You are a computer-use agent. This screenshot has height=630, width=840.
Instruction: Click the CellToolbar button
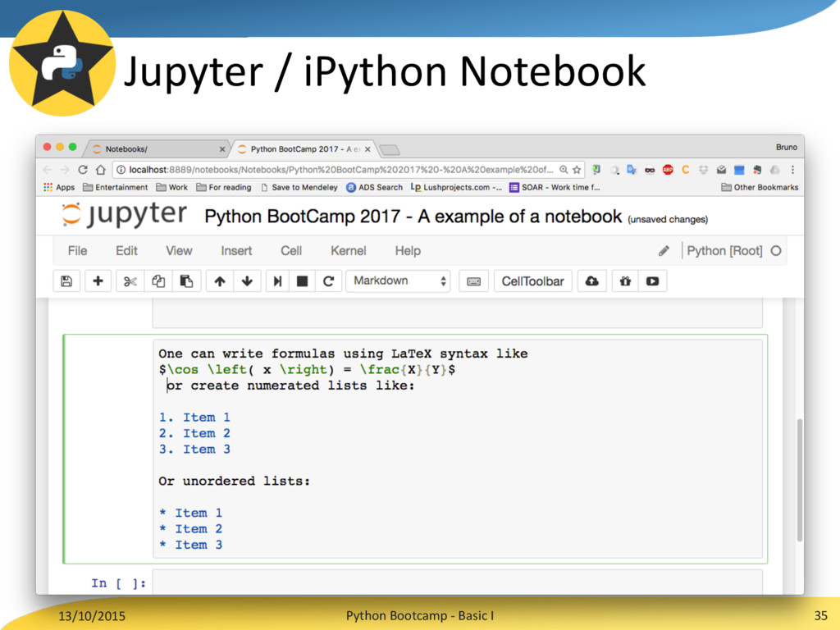click(532, 281)
